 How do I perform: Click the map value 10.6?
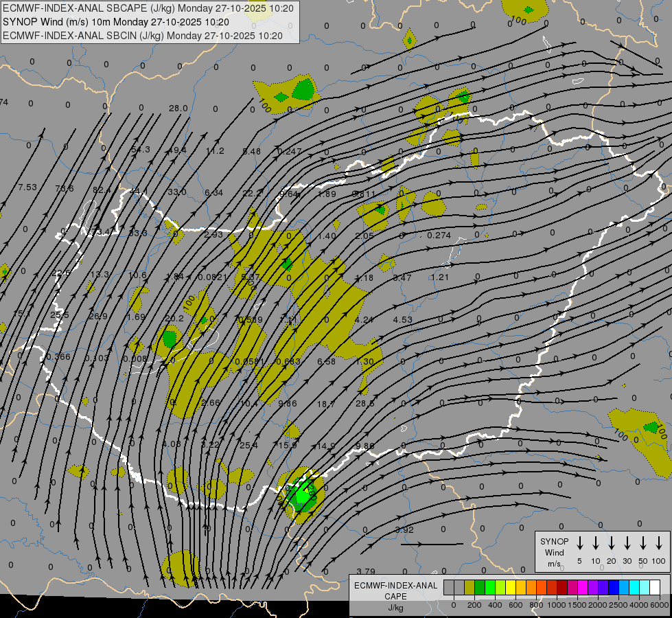137,275
